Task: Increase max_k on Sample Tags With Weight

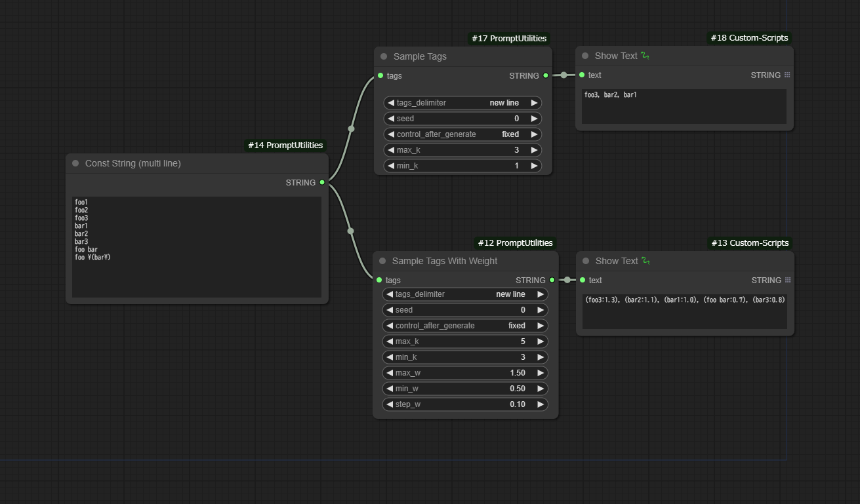Action: click(x=541, y=341)
